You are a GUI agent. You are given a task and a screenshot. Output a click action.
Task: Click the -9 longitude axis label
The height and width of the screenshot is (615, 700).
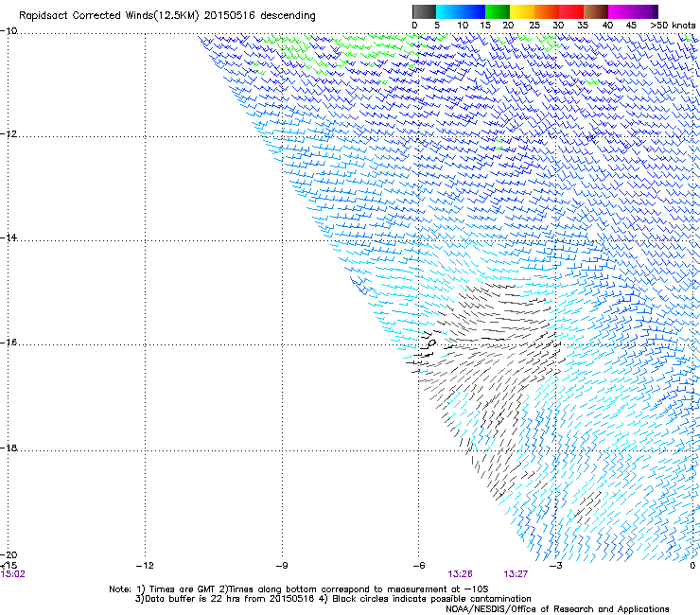(x=282, y=566)
